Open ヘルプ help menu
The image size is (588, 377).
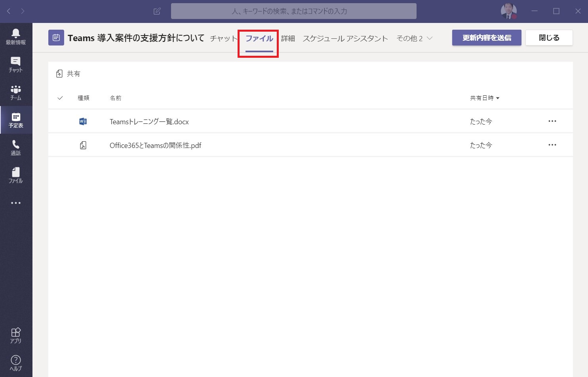pyautogui.click(x=16, y=363)
